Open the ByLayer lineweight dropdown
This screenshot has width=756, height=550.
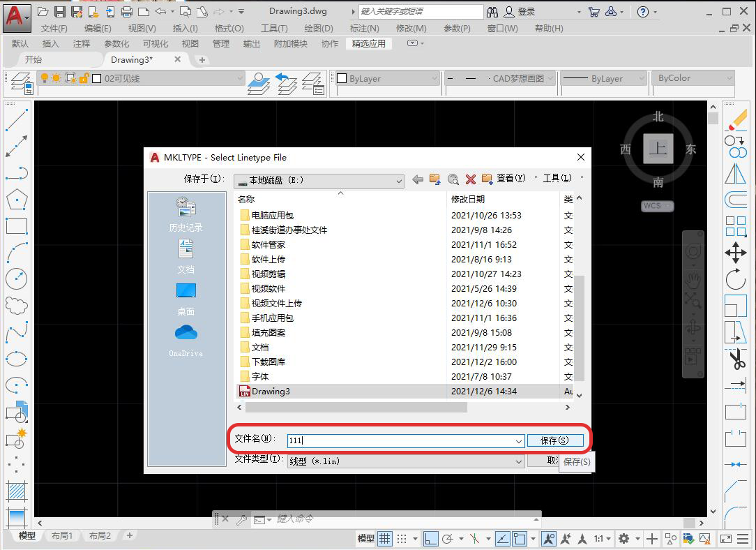pyautogui.click(x=642, y=78)
